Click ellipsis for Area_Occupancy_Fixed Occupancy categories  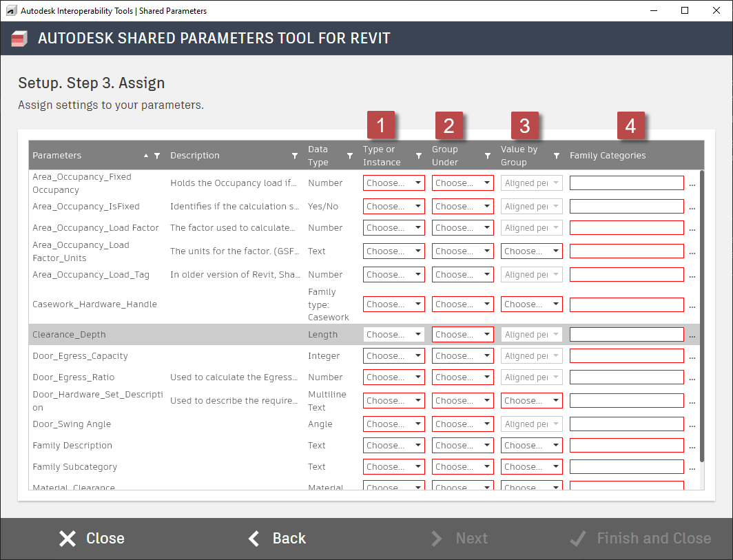click(692, 185)
